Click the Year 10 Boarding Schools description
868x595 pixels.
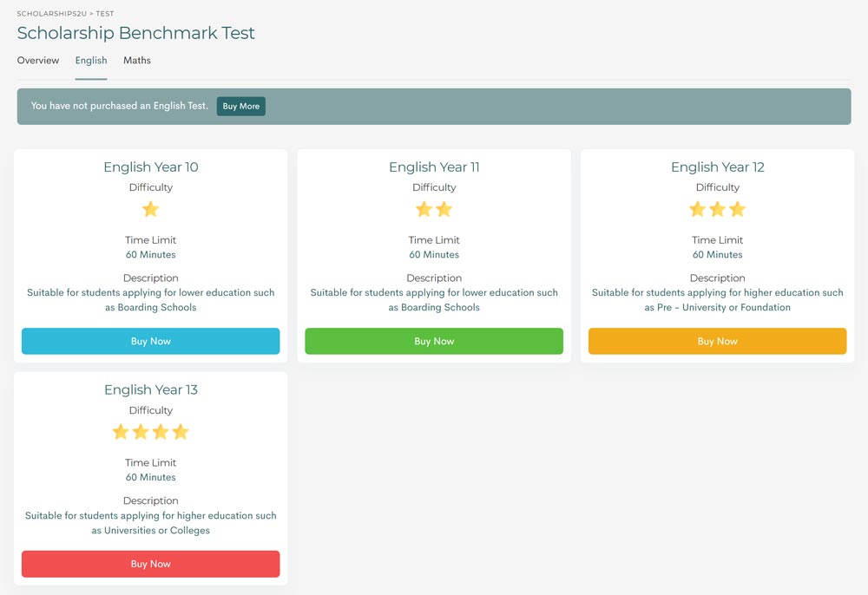(150, 300)
